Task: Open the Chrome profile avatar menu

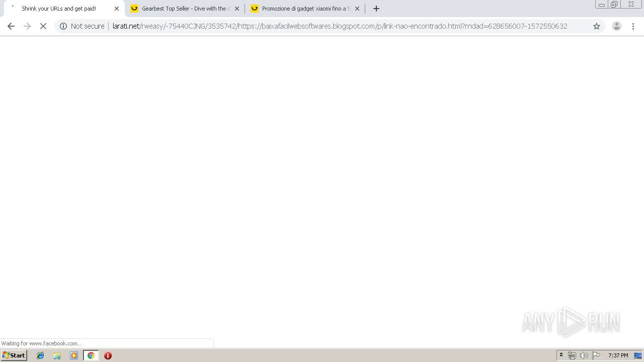Action: pos(616,26)
